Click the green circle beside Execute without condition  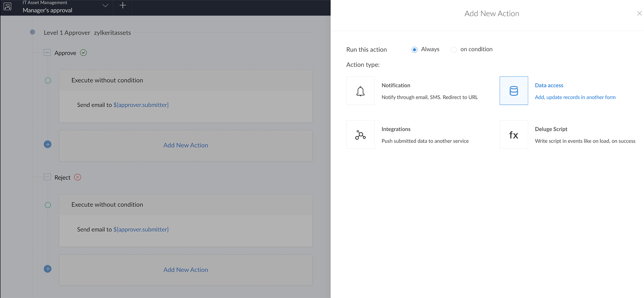point(48,81)
